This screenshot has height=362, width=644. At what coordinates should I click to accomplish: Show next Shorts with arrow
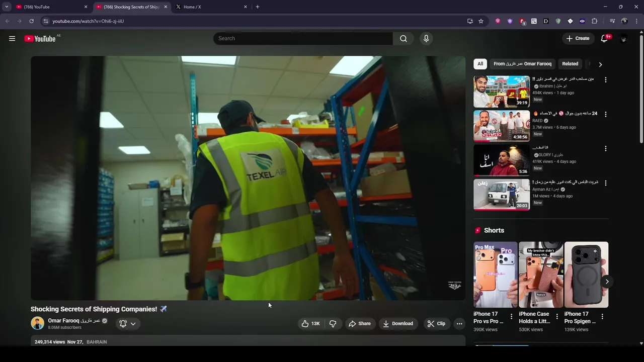(x=607, y=282)
